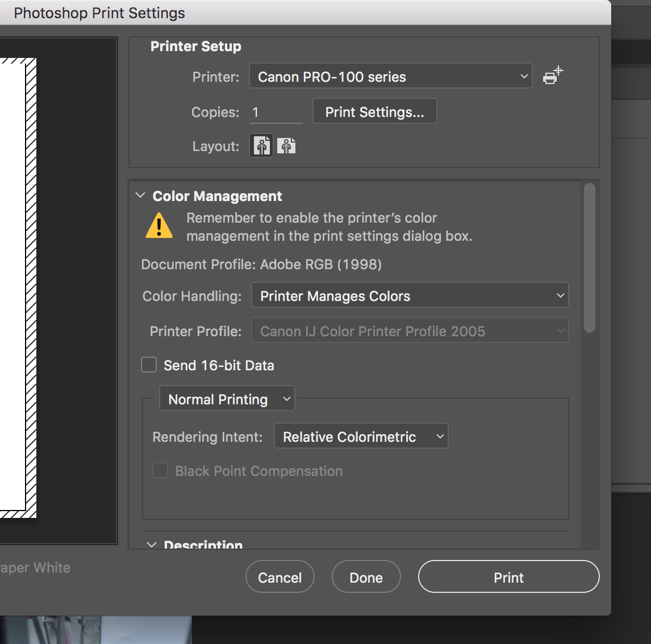Viewport: 651px width, 644px height.
Task: Open the Rendering Intent dropdown
Action: [361, 436]
